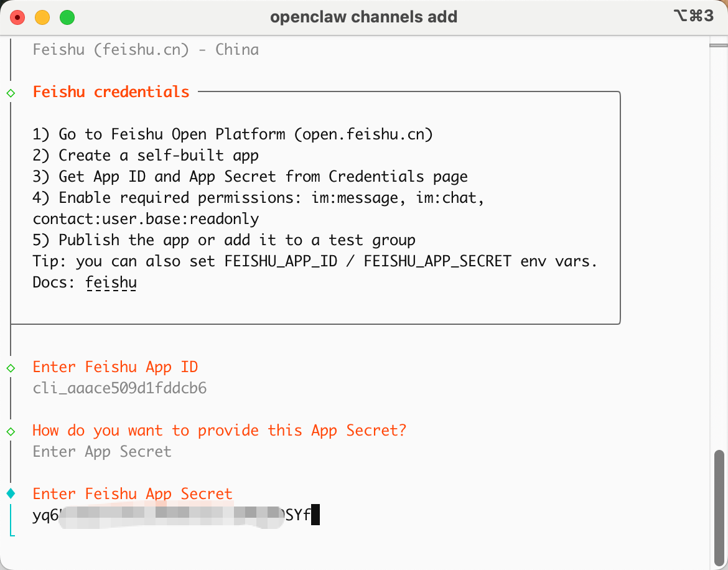
Task: Click the red close window button
Action: (17, 17)
